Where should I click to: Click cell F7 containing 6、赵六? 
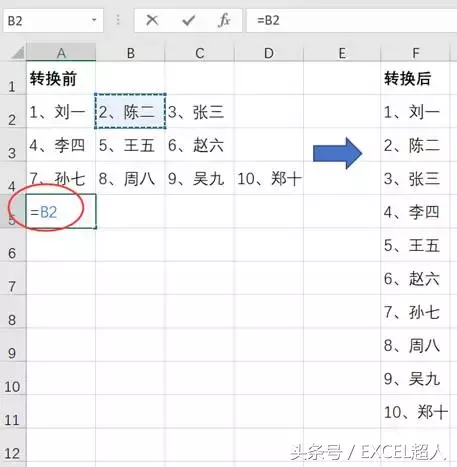click(x=416, y=278)
